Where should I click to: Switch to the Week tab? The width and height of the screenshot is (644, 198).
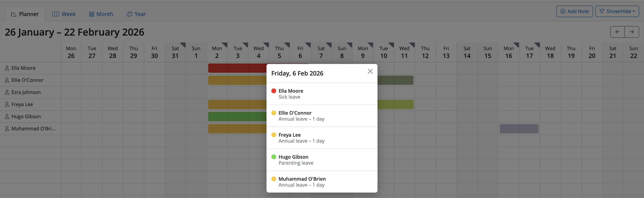coord(64,14)
